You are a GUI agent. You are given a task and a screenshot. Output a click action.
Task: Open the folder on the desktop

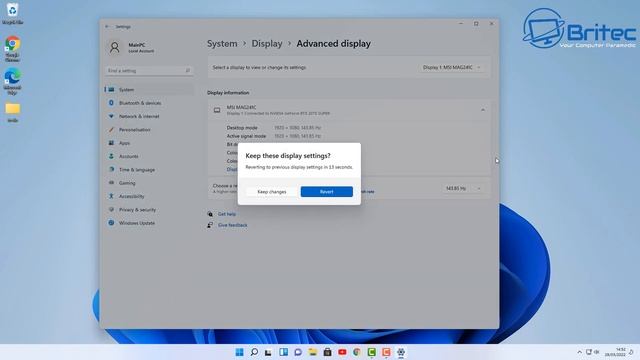point(13,112)
